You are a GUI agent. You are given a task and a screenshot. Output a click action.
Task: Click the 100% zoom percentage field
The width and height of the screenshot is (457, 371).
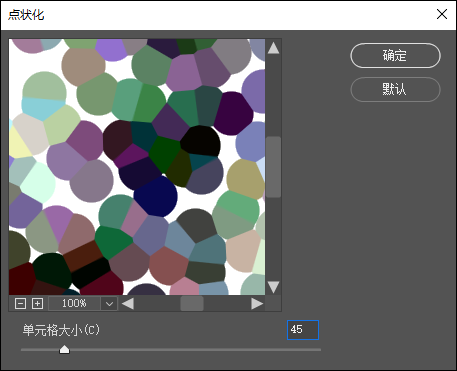pos(74,304)
